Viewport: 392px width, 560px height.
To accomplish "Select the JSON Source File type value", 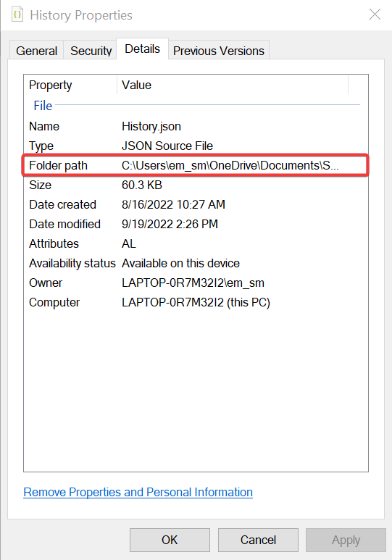I will (x=167, y=146).
